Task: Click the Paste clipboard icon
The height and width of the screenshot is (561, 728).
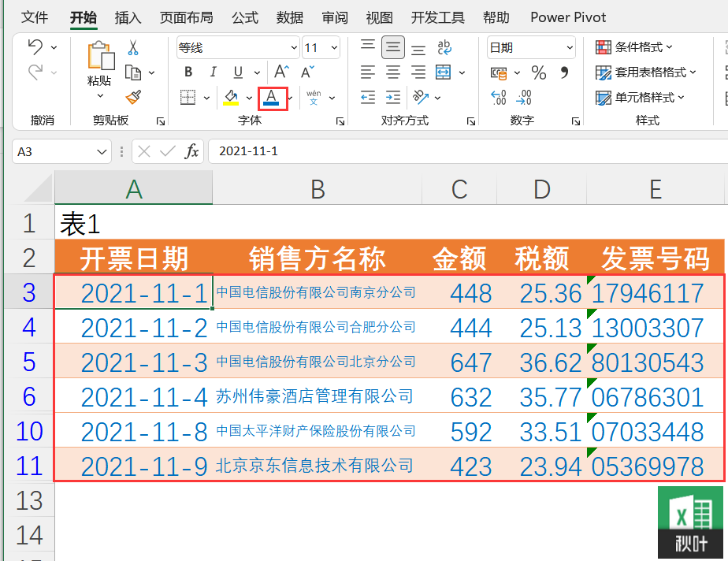Action: [101, 56]
